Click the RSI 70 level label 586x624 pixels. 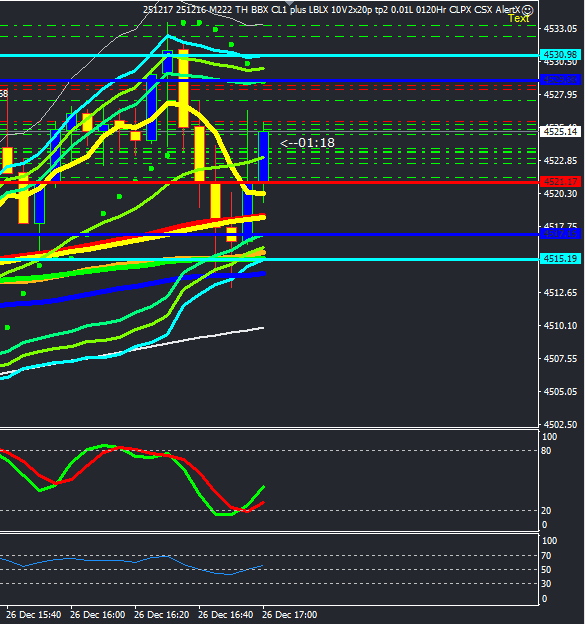[546, 556]
